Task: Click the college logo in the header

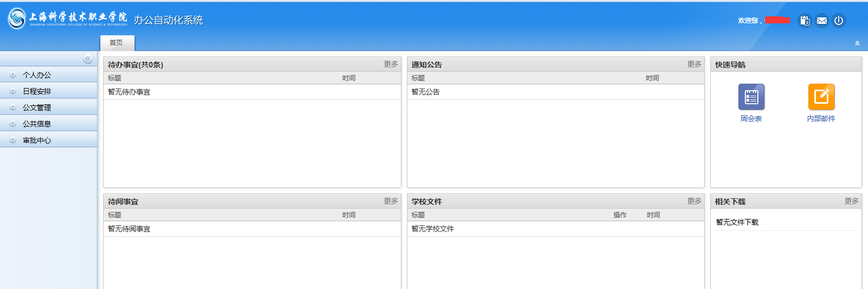Action: pos(68,19)
